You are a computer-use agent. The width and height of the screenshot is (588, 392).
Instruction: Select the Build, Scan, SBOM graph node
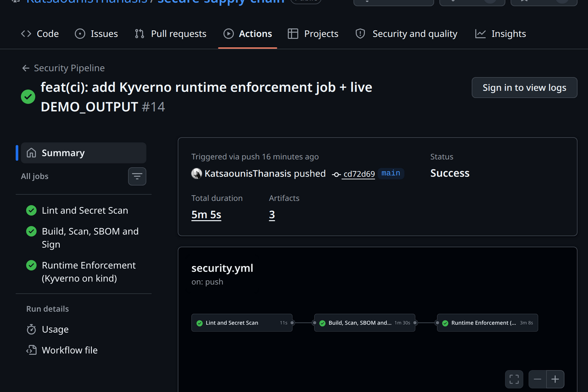[365, 323]
